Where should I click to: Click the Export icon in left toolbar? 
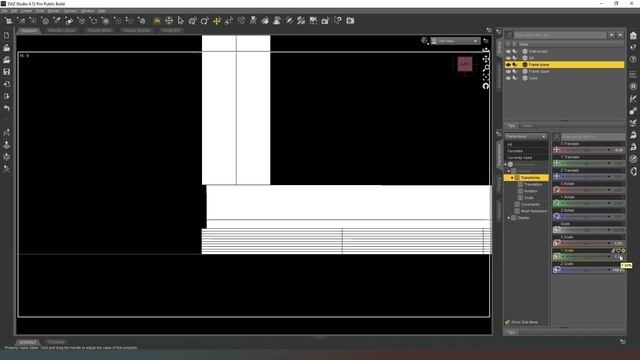pos(7,96)
